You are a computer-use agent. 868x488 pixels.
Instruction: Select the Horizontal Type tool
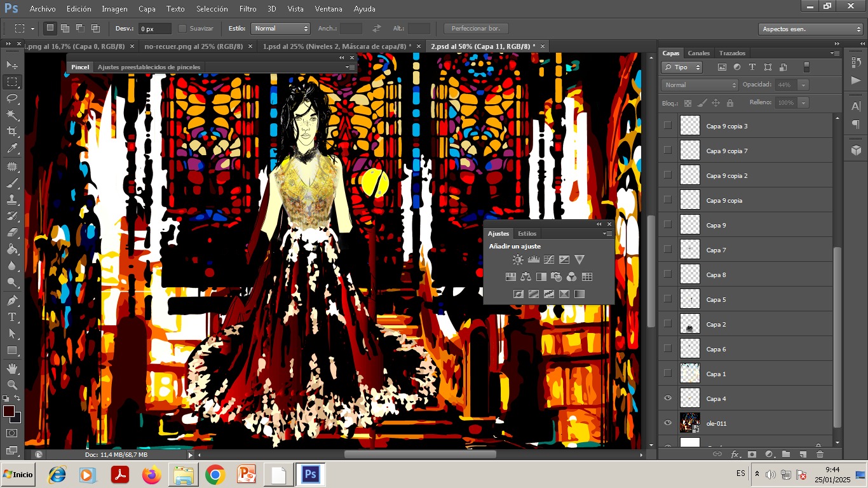pyautogui.click(x=12, y=316)
